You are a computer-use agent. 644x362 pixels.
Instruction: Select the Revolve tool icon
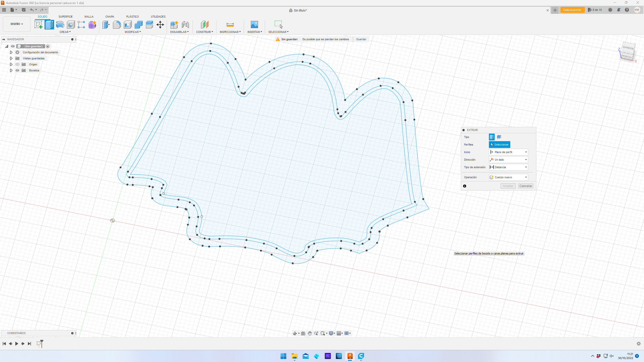60,25
